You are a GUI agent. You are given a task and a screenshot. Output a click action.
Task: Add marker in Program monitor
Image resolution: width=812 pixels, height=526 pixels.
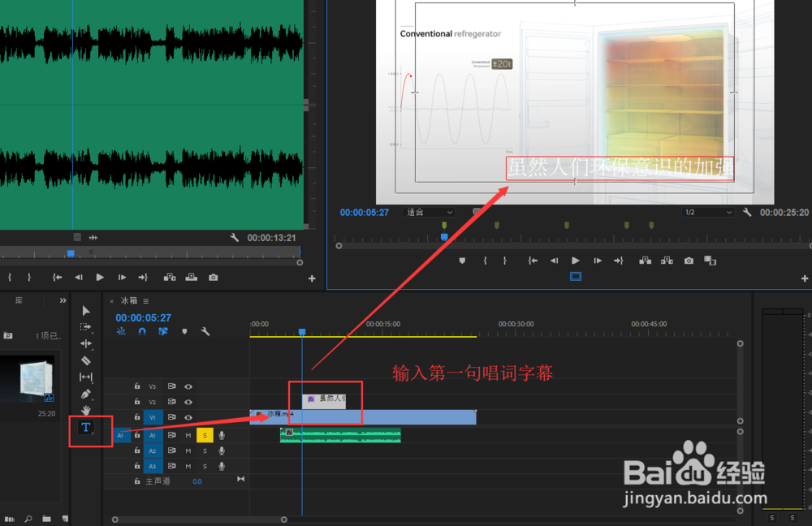[462, 261]
